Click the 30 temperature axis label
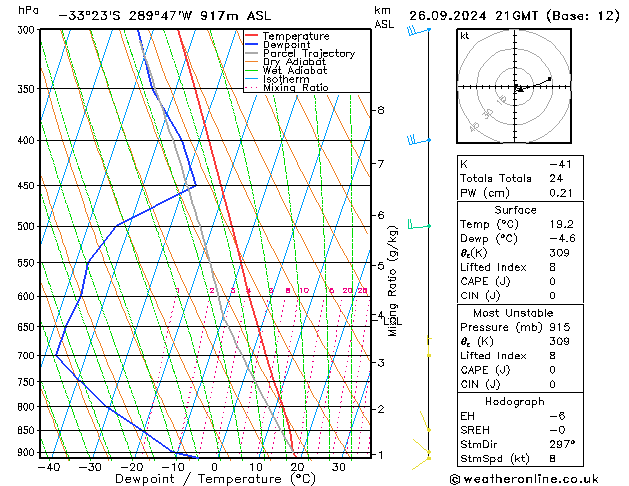 (x=339, y=467)
